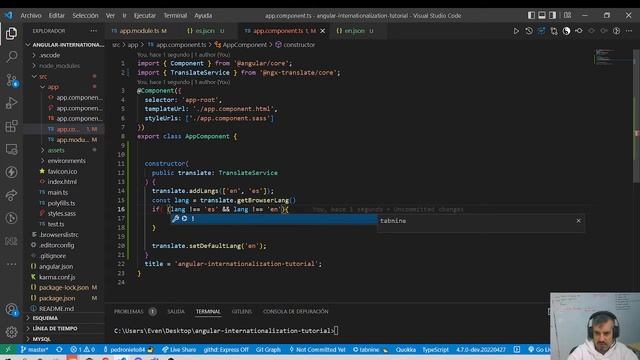640x360 pixels.
Task: Toggle bottom panel layout icon in title bar
Action: tap(542, 16)
